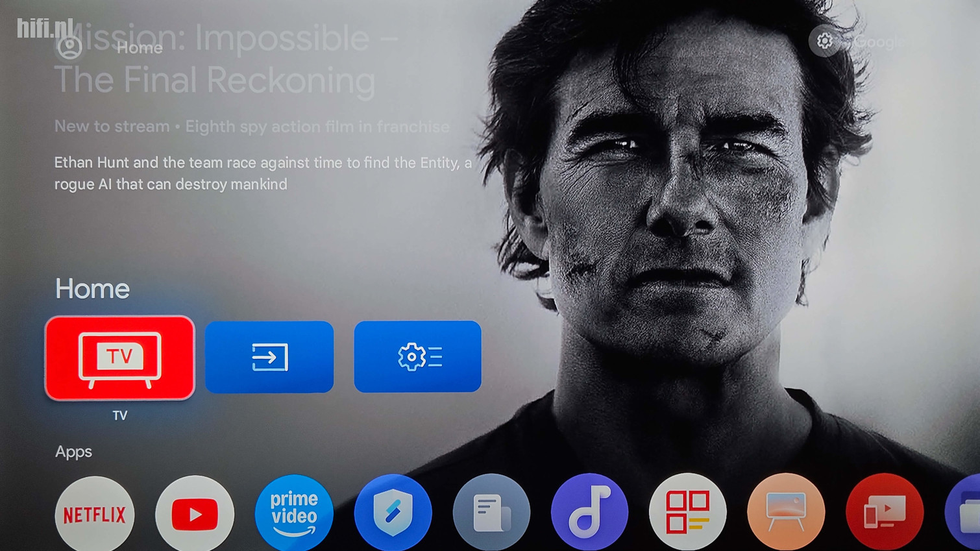Select the Home tab in top bar
980x551 pixels.
pos(140,48)
